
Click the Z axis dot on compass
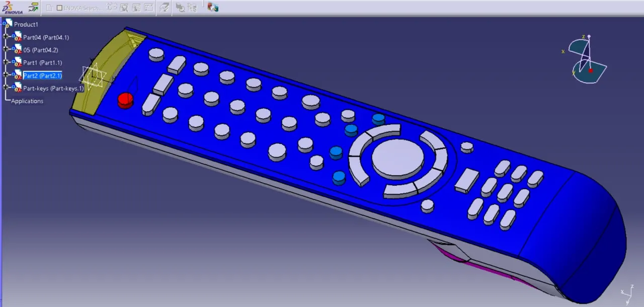(589, 36)
